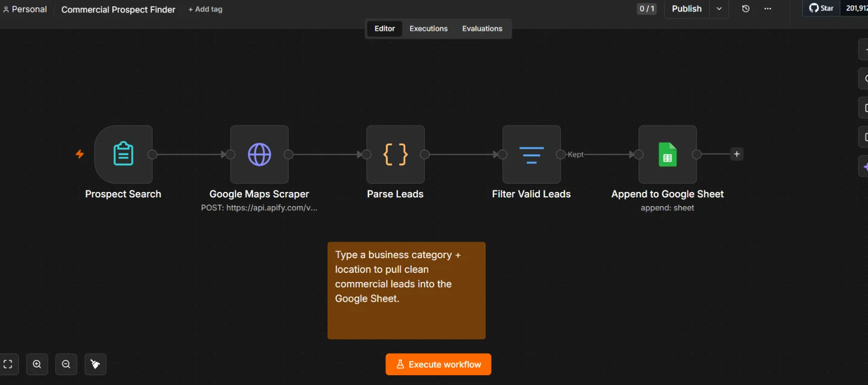Viewport: 868px width, 385px height.
Task: Click the Kept connection label
Action: point(576,155)
